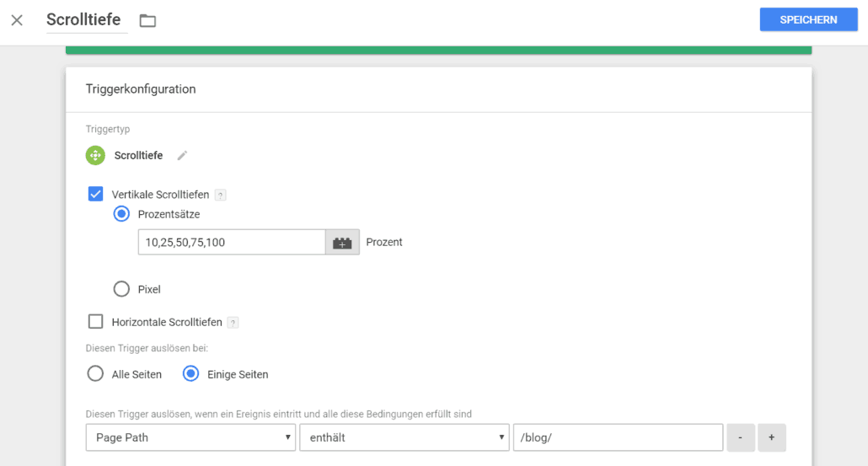Click the percentages field showing 10,25,50,75,100
Image resolution: width=868 pixels, height=466 pixels.
pyautogui.click(x=232, y=243)
